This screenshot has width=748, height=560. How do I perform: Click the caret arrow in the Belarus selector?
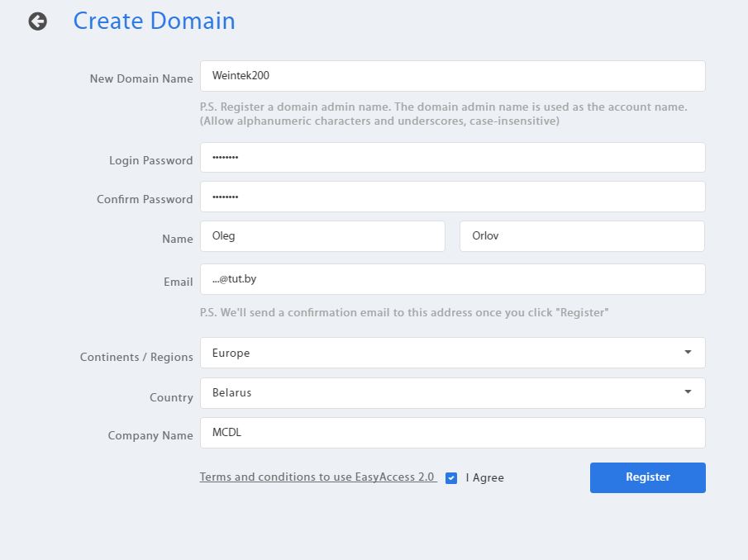click(688, 392)
